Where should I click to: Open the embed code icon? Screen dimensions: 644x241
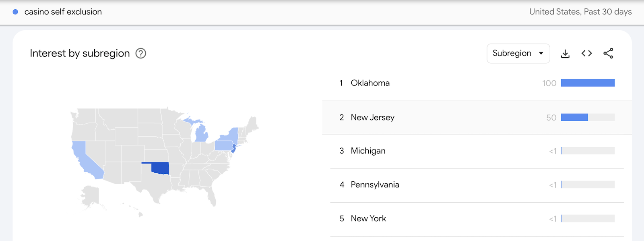tap(586, 53)
